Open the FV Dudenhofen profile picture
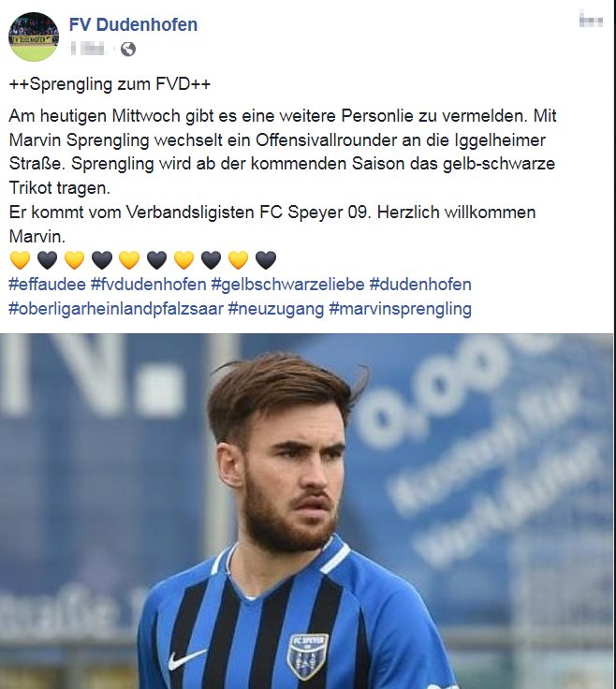The height and width of the screenshot is (689, 616). tap(34, 37)
